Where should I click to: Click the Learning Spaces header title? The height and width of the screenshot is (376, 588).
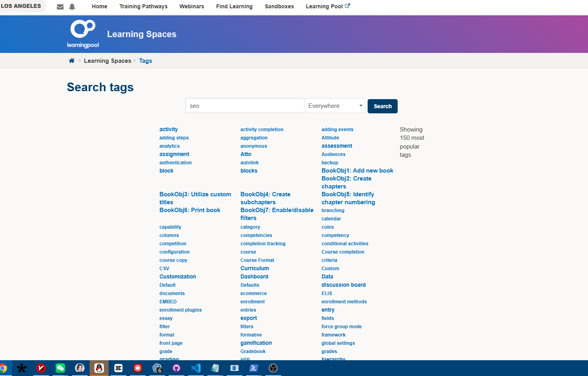pos(142,34)
